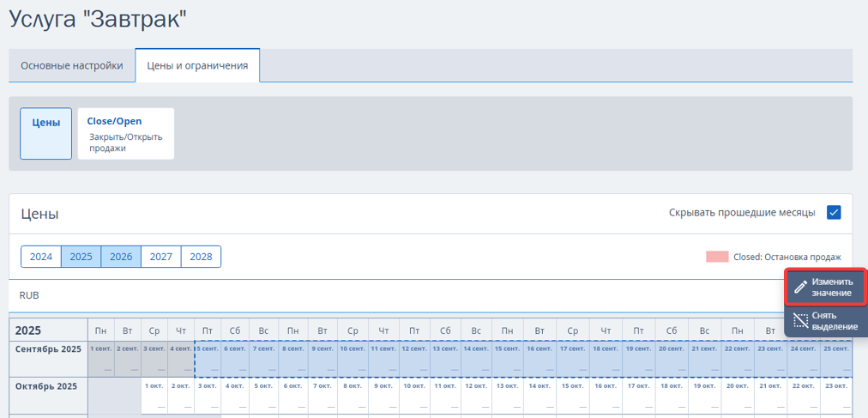Screen dimensions: 868x418
Task: Click the 7 окт. cell
Action: (322, 396)
